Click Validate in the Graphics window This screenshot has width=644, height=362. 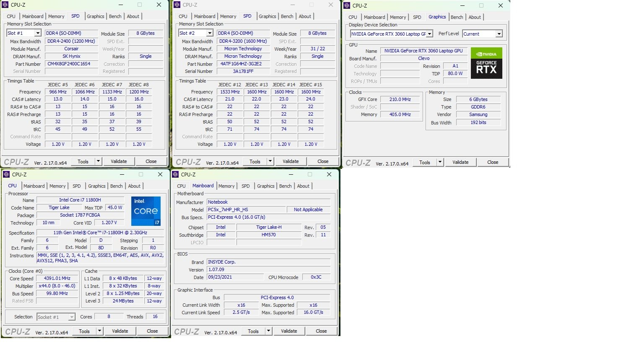[460, 162]
